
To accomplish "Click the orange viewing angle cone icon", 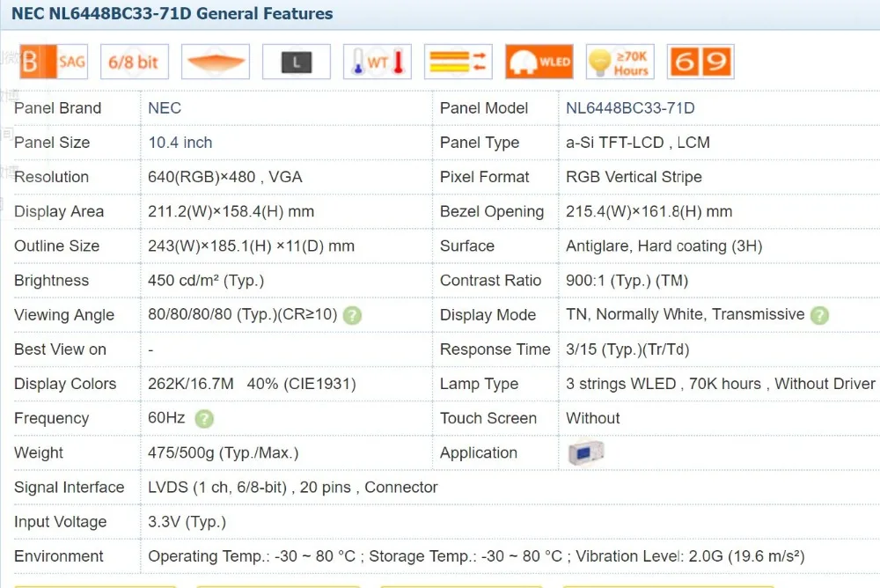I will point(216,62).
